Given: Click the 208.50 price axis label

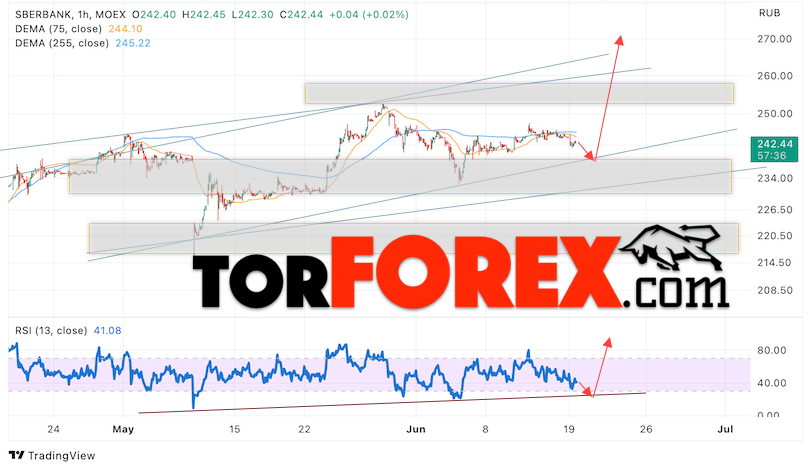Looking at the screenshot, I should coord(775,291).
